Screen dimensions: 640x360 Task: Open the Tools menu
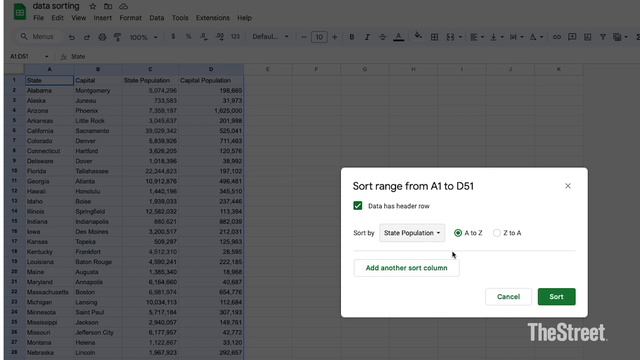(x=180, y=18)
